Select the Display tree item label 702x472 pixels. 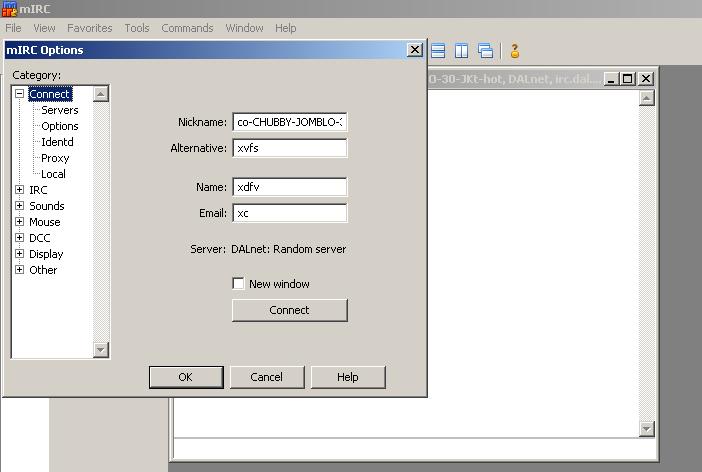(x=46, y=254)
